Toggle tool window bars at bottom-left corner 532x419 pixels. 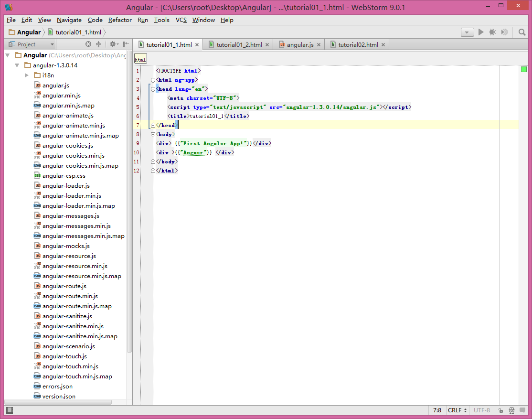9,410
